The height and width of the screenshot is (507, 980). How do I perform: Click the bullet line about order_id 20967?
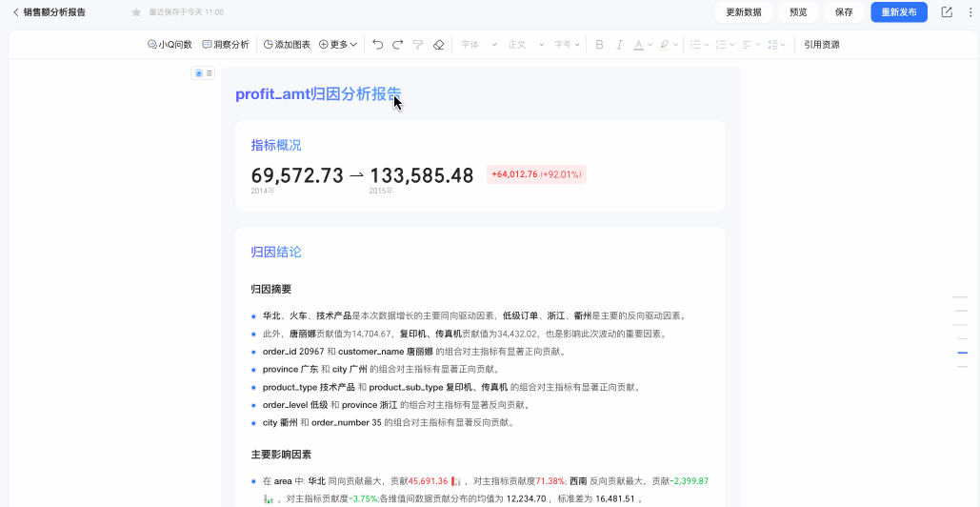pyautogui.click(x=413, y=352)
